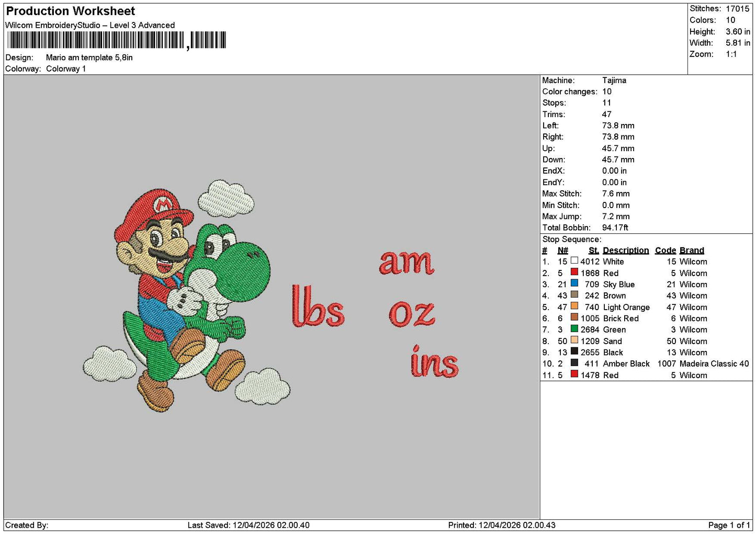
Task: Click the 'Left:' label
Action: [x=550, y=126]
